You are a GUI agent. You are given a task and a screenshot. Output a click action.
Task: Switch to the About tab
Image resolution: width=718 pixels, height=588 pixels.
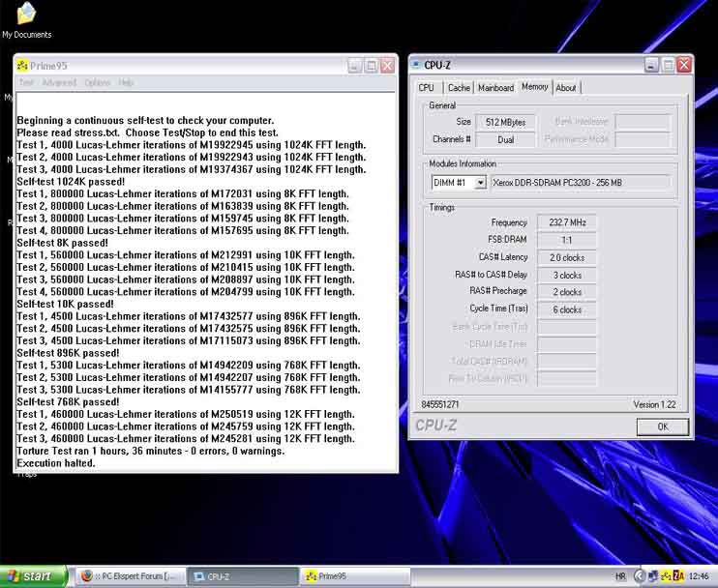[x=566, y=88]
